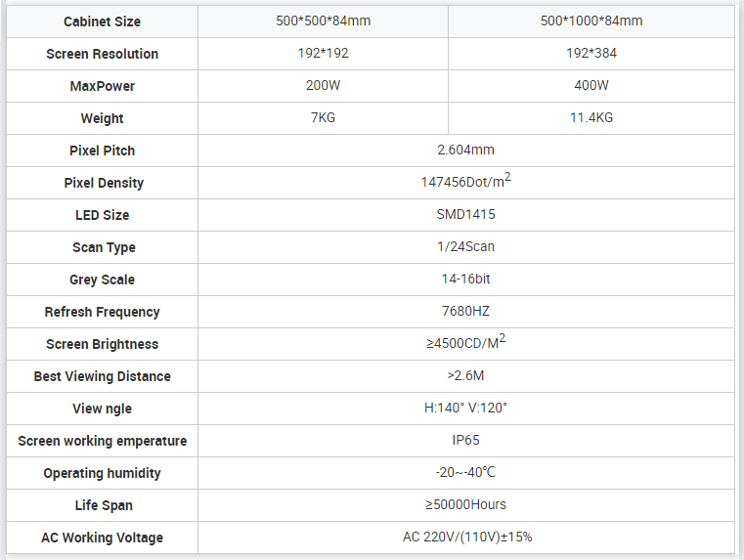Select the 500*500*84mm cabinet size value

pyautogui.click(x=323, y=22)
